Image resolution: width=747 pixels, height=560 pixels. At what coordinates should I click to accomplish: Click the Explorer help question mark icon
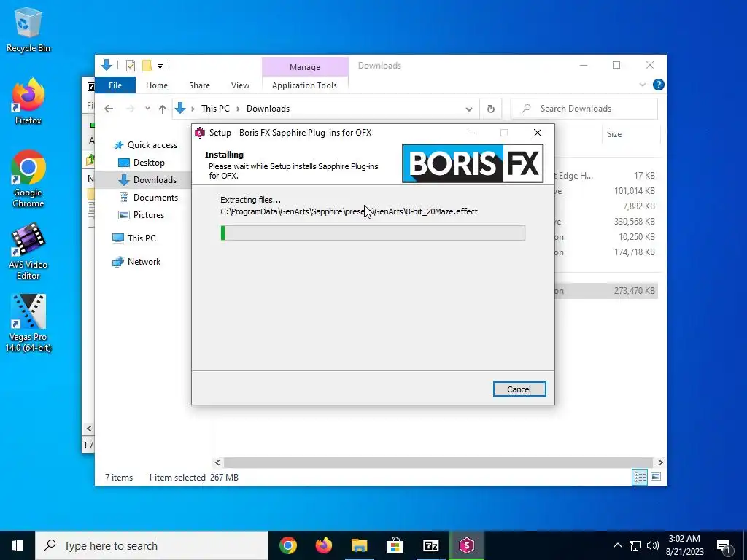[x=659, y=85]
